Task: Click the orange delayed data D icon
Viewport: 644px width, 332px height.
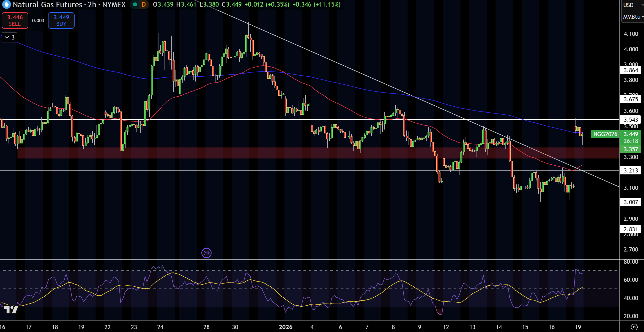Action: click(x=144, y=4)
